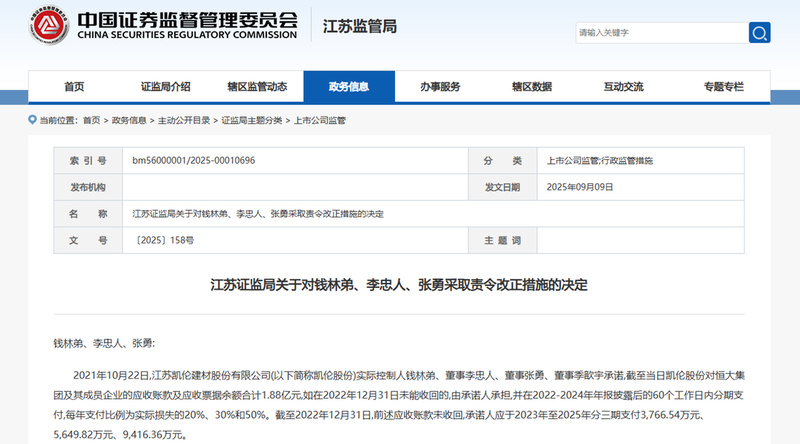Click the paragraph starting 2021年10月22日
Screen dimensions: 800x444
[399, 405]
